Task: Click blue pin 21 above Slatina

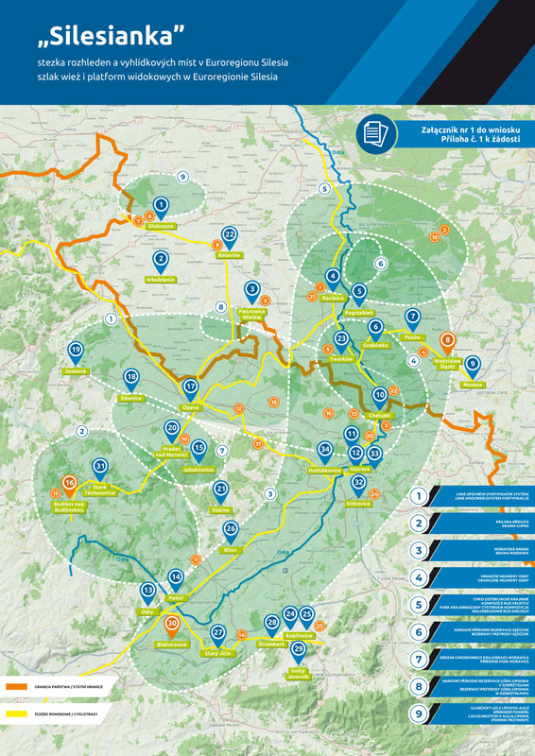Action: click(220, 492)
